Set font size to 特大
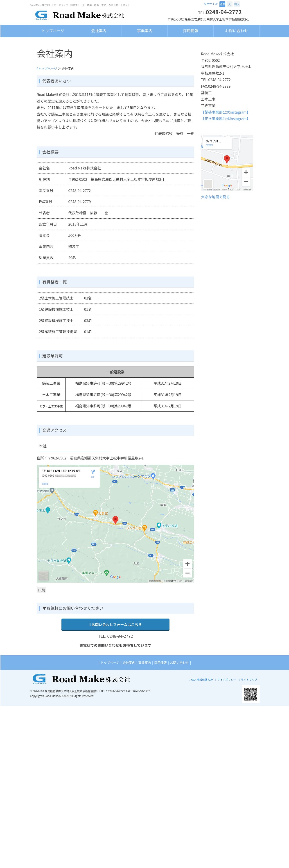Viewport: 289px width, 868px height. [x=237, y=4]
